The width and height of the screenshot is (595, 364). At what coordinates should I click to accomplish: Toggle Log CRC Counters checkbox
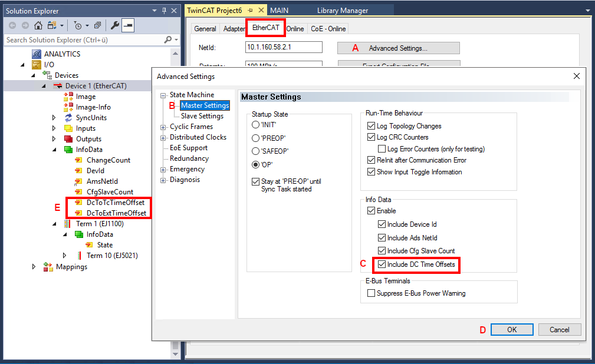pyautogui.click(x=371, y=137)
